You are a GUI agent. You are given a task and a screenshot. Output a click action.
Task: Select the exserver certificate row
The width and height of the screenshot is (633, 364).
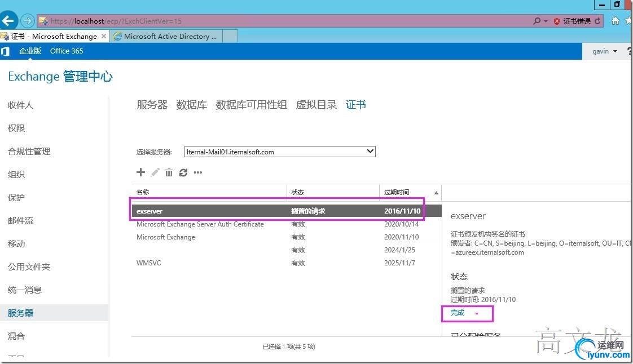click(x=287, y=211)
